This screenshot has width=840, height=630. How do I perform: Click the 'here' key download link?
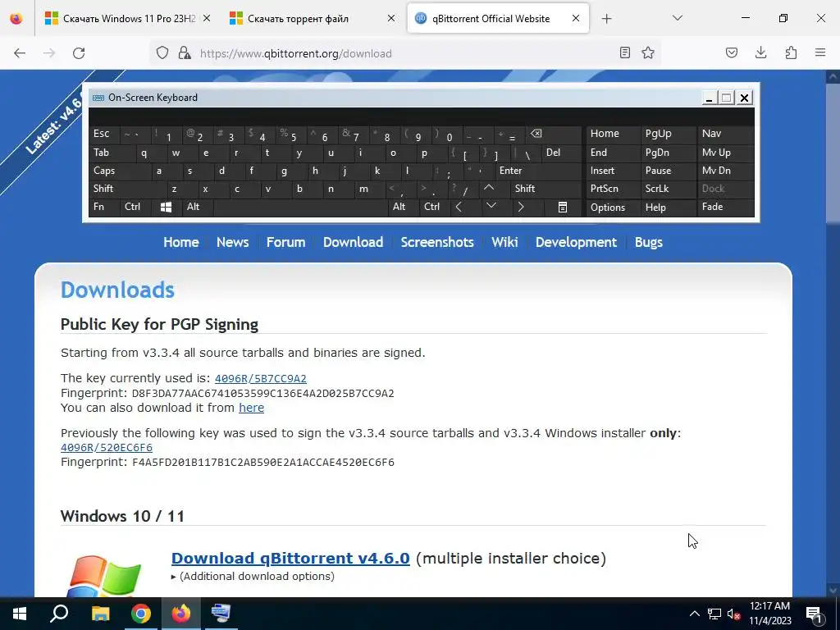[251, 408]
